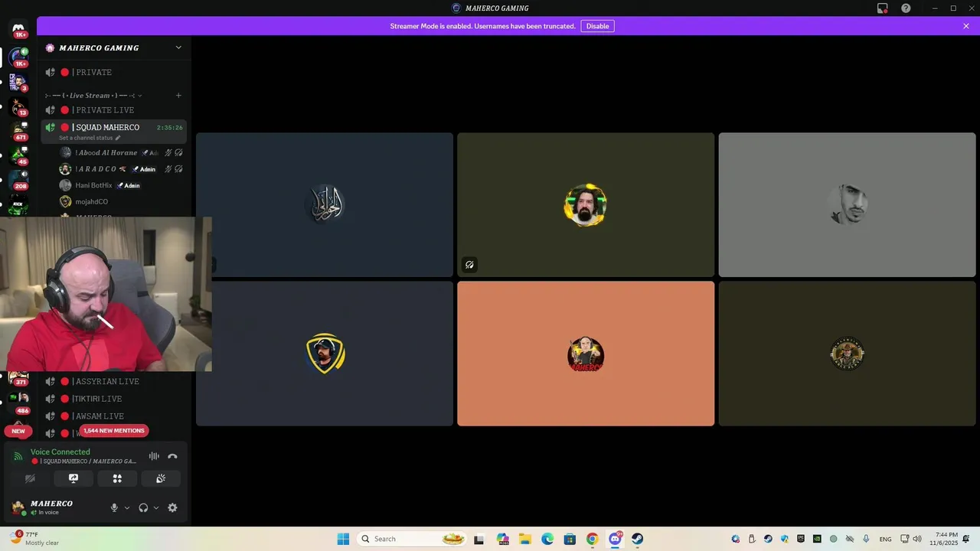Screen dimensions: 980x551
Task: Open Microsoft Edge from taskbar
Action: (x=547, y=539)
